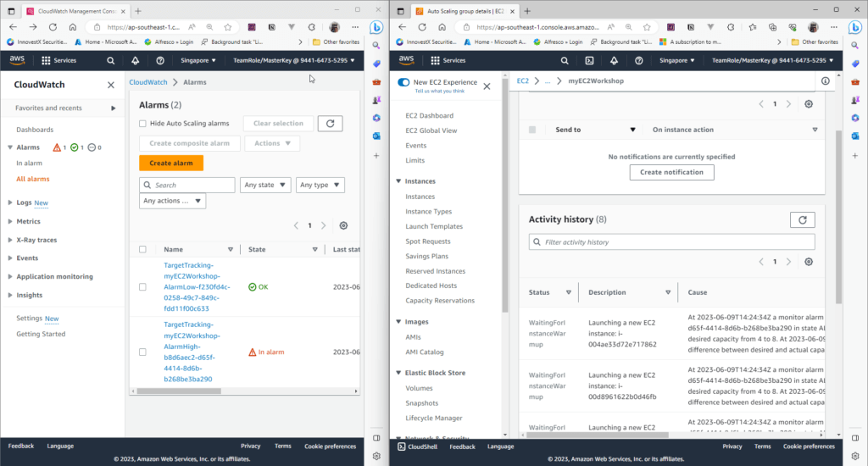Viewport: 868px width, 466px height.
Task: Enable Hide Auto Scaling alarms checkbox
Action: click(142, 124)
